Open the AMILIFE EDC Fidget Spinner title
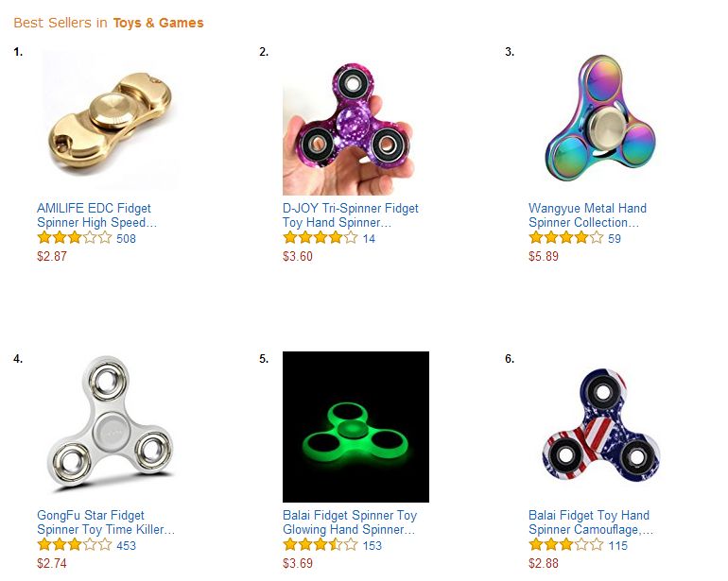The height and width of the screenshot is (581, 728). [97, 215]
